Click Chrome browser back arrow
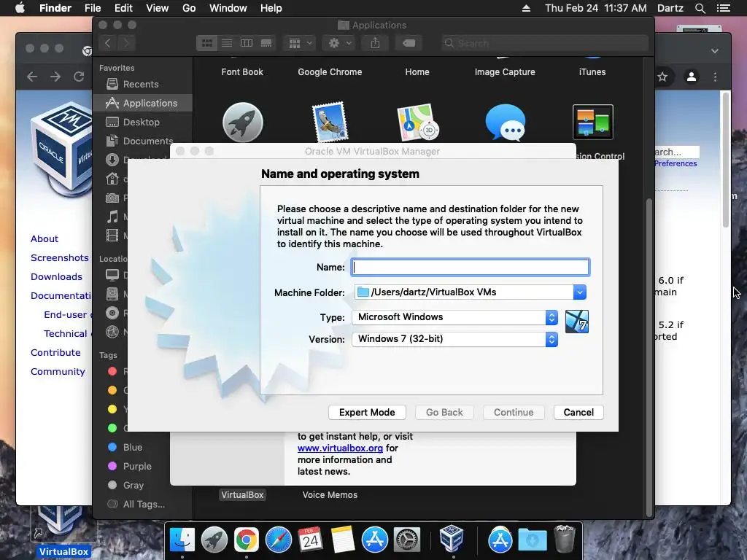 tap(32, 77)
